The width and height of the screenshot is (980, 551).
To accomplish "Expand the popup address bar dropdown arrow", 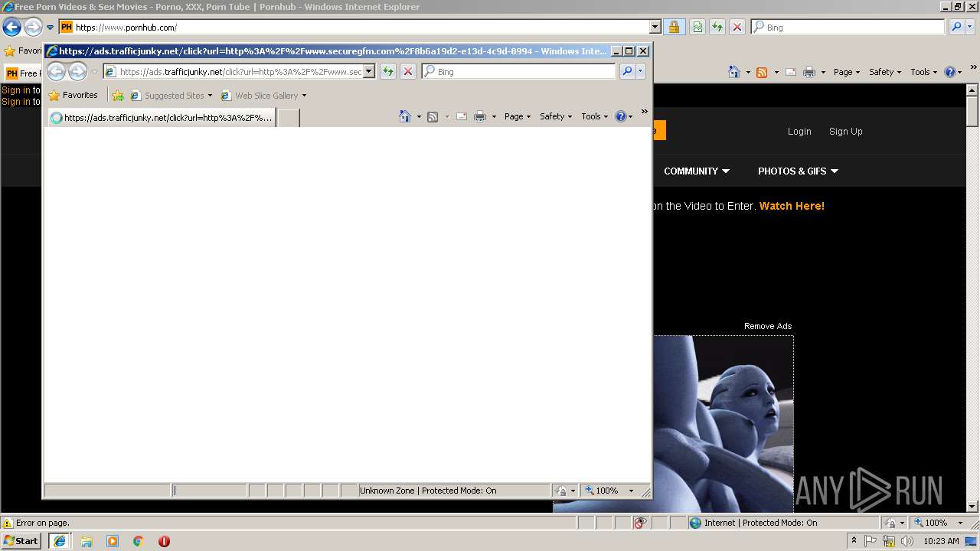I will (368, 71).
